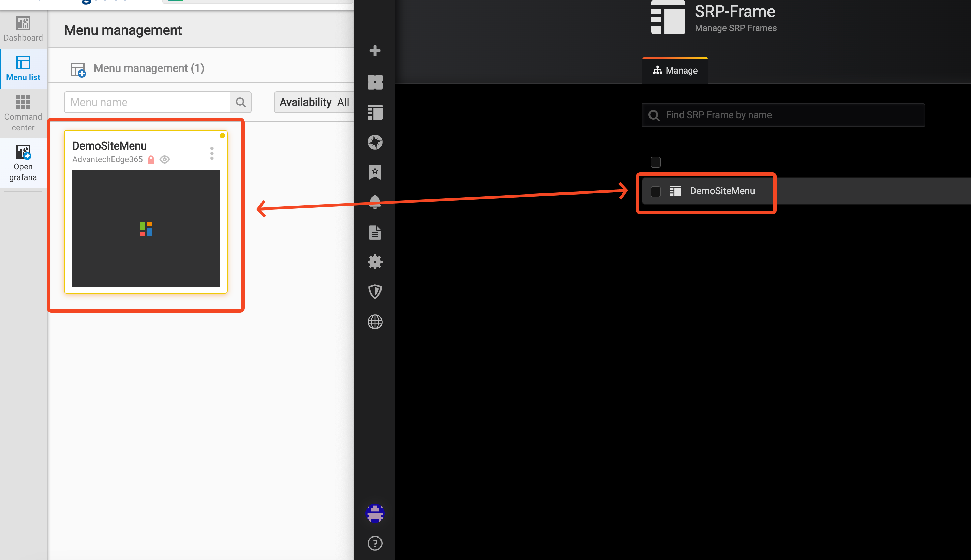This screenshot has height=560, width=971.
Task: Open the user avatar profile menu
Action: [375, 513]
